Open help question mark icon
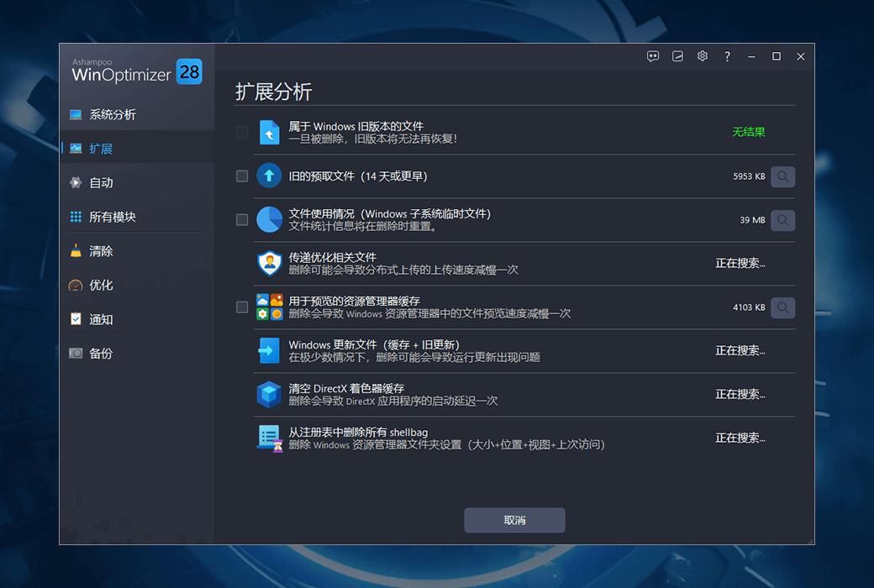The height and width of the screenshot is (588, 874). pos(727,56)
